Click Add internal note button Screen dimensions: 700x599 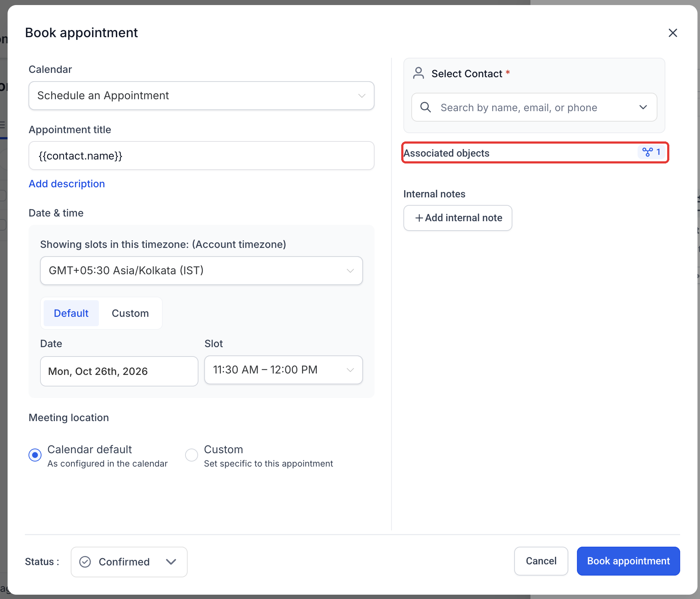458,218
